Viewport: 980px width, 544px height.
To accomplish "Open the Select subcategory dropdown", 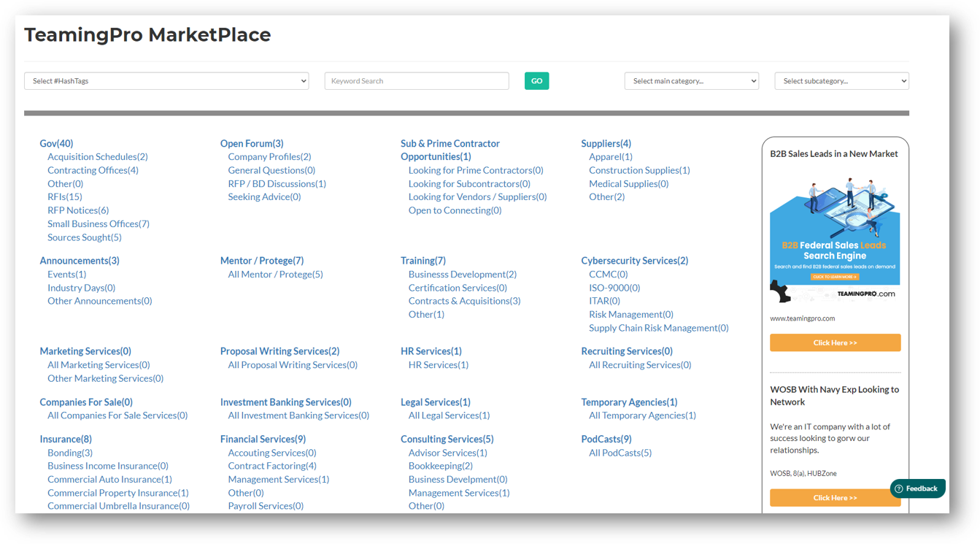I will pos(841,81).
